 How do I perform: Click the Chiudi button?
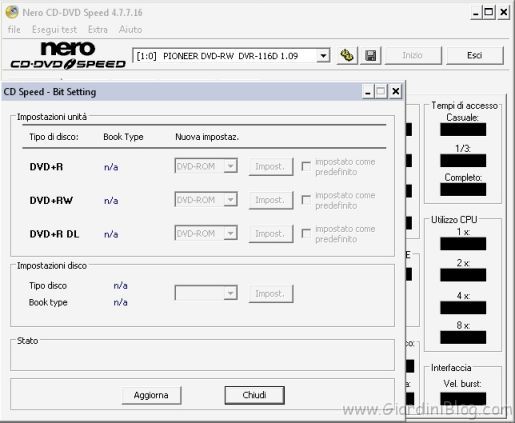point(254,395)
